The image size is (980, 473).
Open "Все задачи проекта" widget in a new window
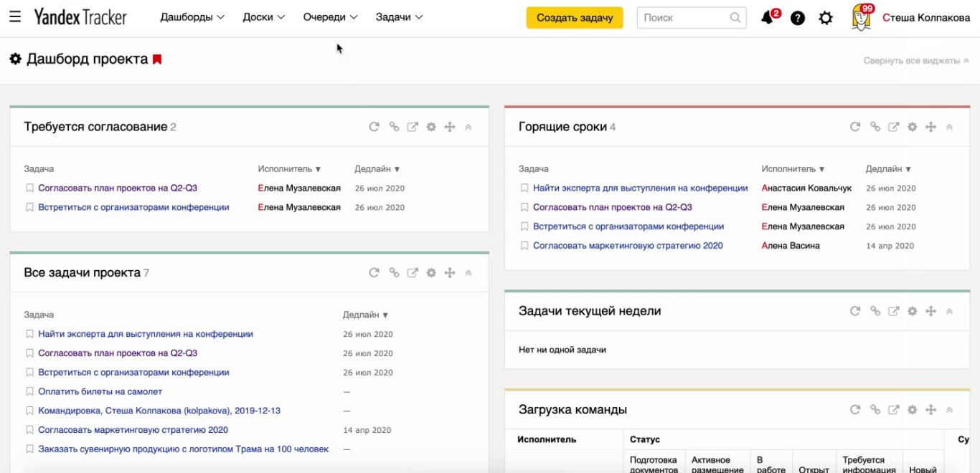tap(413, 272)
